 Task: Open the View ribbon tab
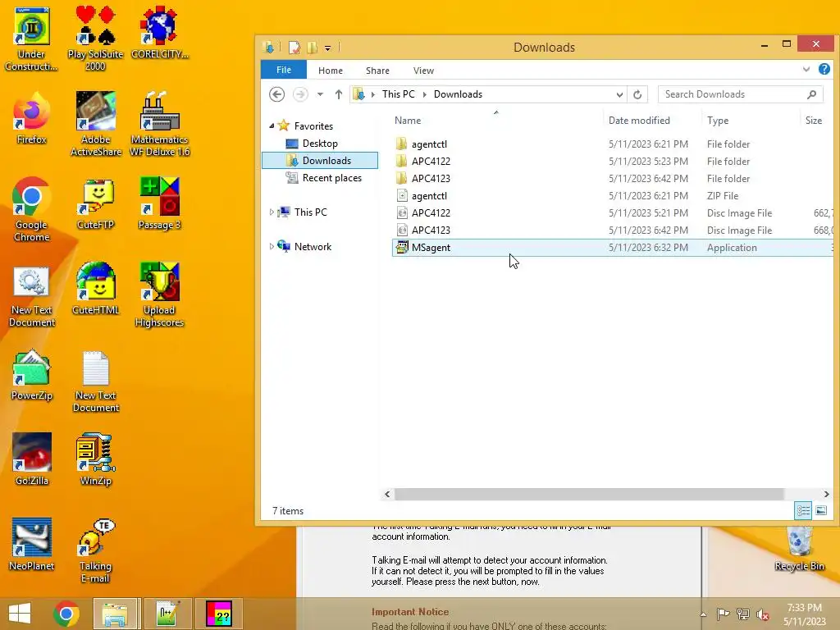tap(423, 71)
